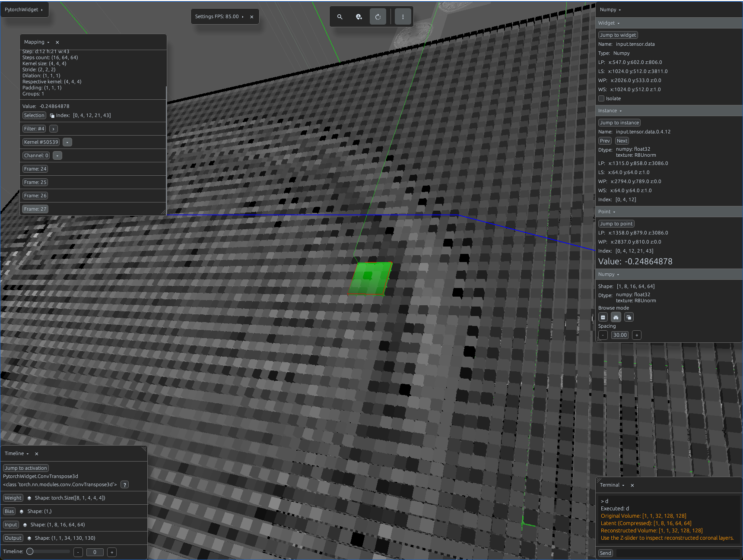Viewport: 743px width, 560px height.
Task: Open the Timeline panel dropdown
Action: click(28, 454)
